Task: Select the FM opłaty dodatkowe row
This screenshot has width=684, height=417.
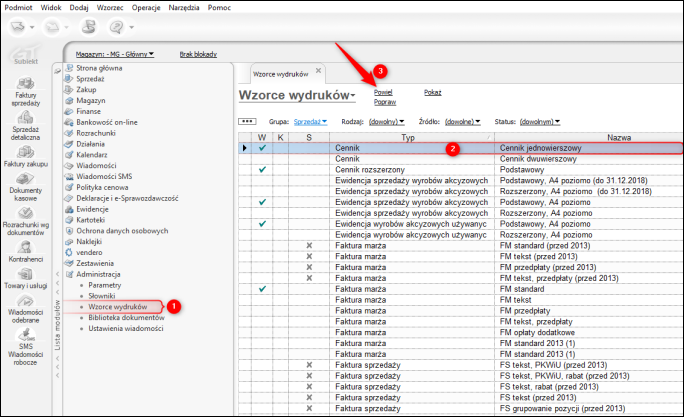Action: point(461,332)
